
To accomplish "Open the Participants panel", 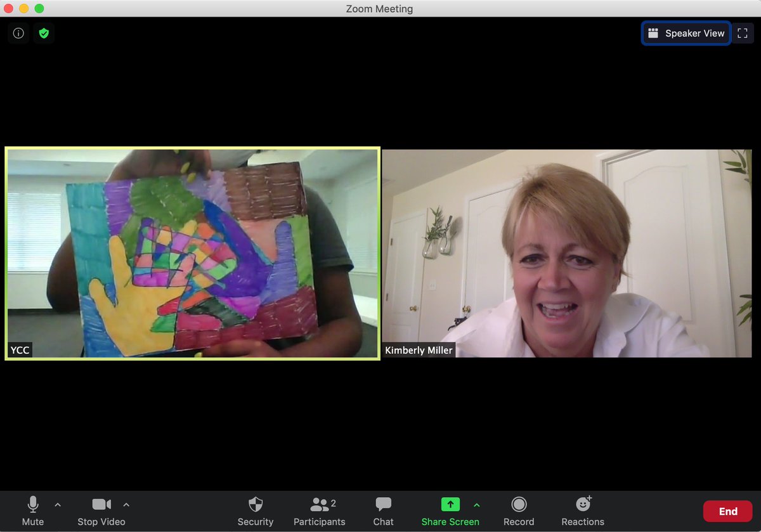I will click(x=320, y=511).
